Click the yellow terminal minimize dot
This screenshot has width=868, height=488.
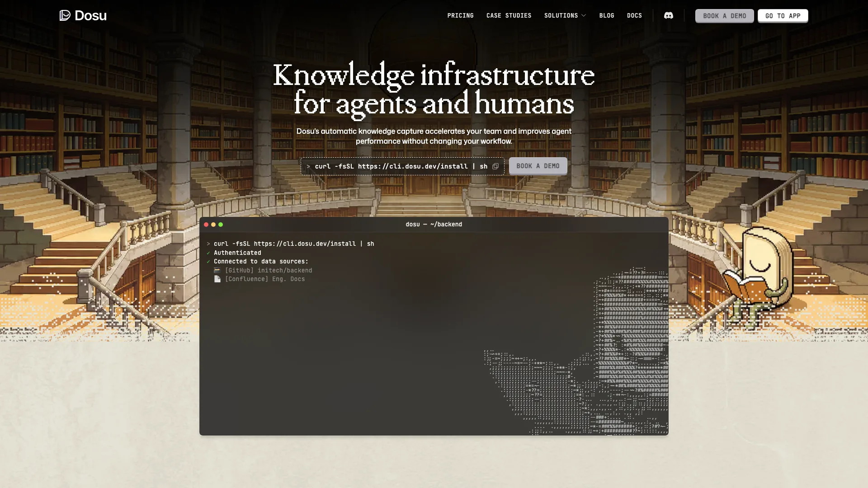pyautogui.click(x=213, y=225)
